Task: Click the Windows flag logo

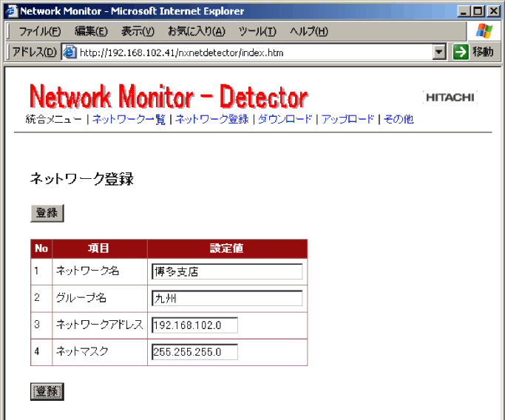Action: 484,31
